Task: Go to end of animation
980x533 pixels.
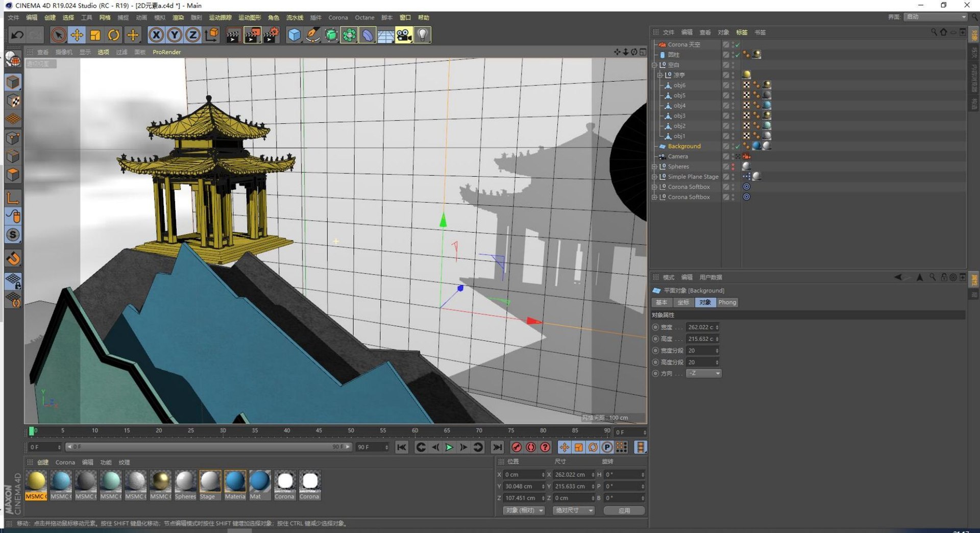Action: [x=497, y=447]
